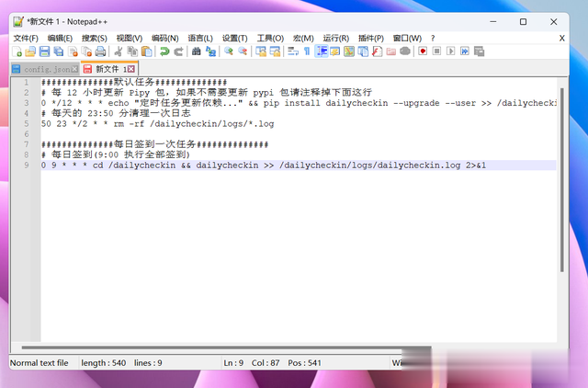Open the 运行(R) menu
The image size is (588, 388).
pyautogui.click(x=336, y=39)
